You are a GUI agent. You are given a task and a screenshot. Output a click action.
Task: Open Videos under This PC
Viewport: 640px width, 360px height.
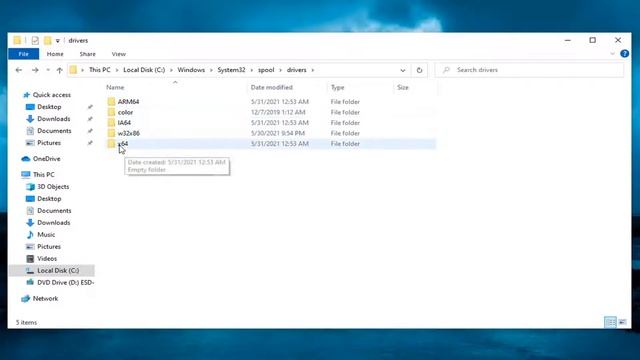[x=47, y=259]
